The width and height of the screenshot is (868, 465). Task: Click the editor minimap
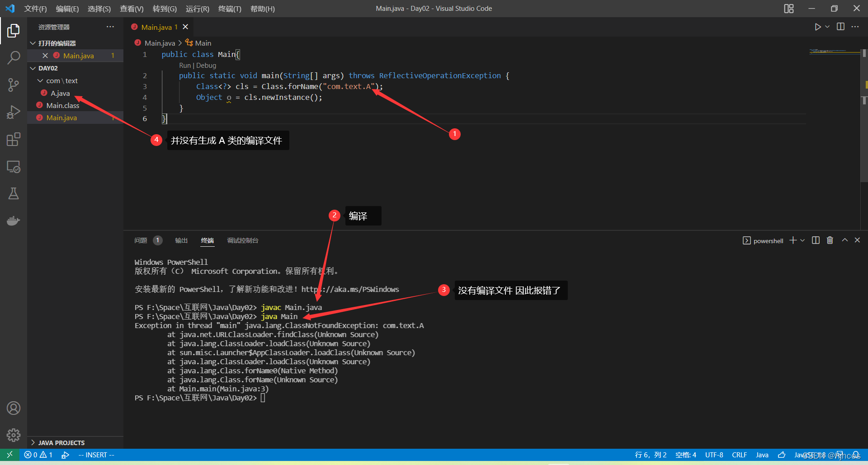click(x=834, y=52)
